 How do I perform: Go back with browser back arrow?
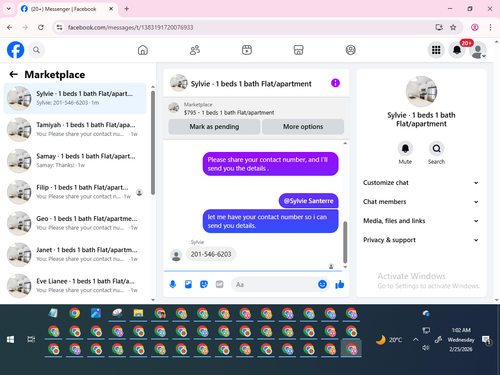10,27
